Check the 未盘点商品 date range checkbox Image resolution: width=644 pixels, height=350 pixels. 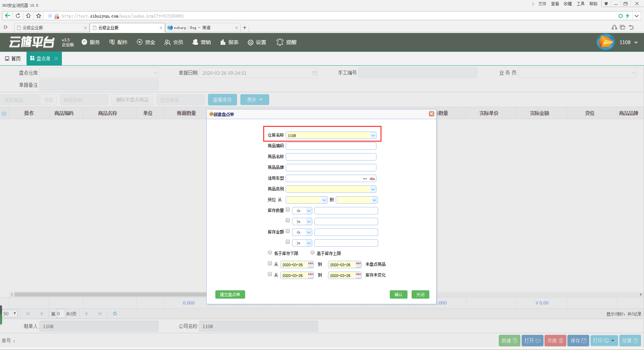[x=270, y=264]
